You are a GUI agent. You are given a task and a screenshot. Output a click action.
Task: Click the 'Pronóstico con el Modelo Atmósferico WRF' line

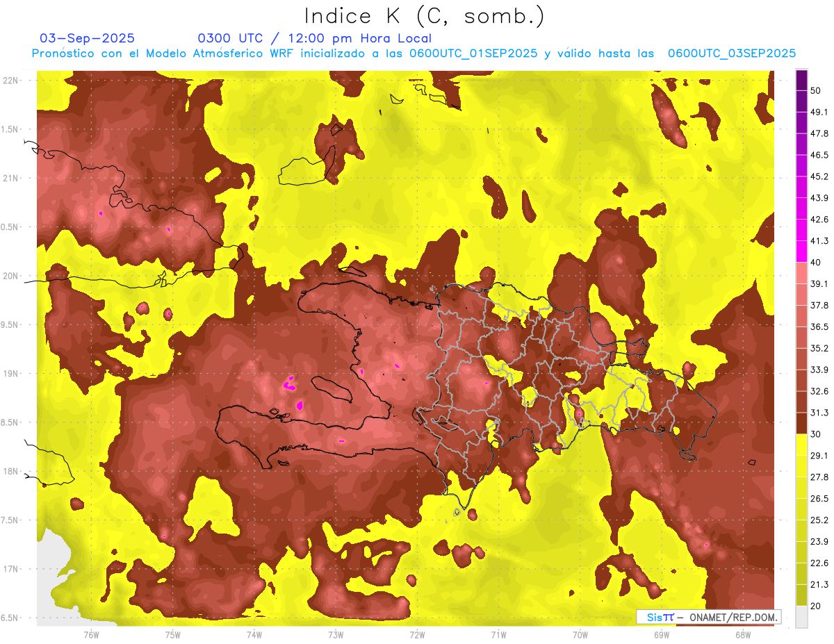(x=414, y=53)
